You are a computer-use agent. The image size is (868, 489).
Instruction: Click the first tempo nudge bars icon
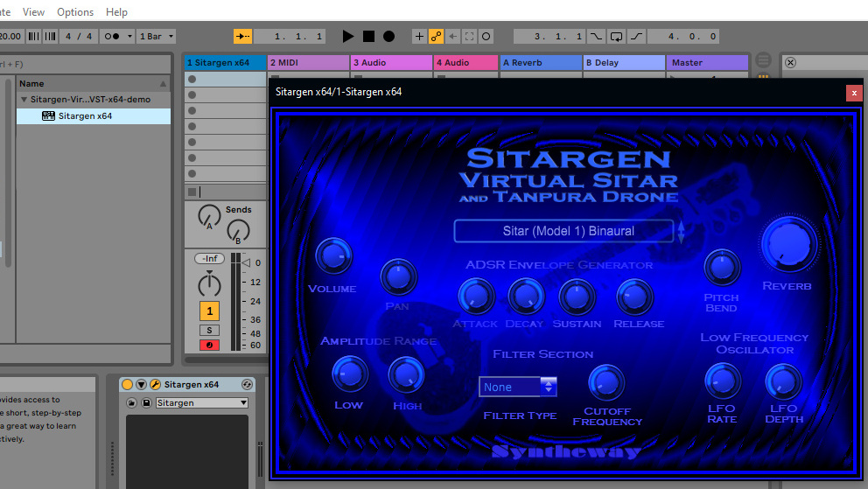click(x=34, y=37)
